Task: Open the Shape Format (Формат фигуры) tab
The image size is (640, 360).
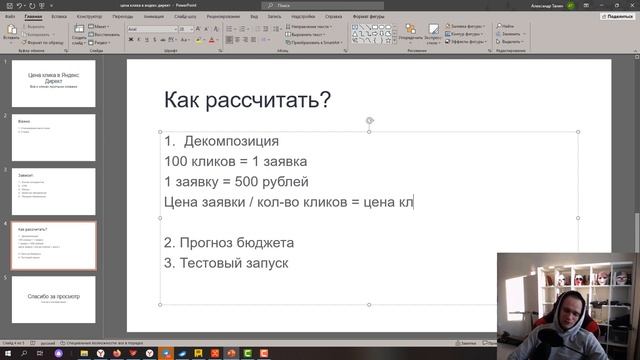Action: pyautogui.click(x=369, y=17)
